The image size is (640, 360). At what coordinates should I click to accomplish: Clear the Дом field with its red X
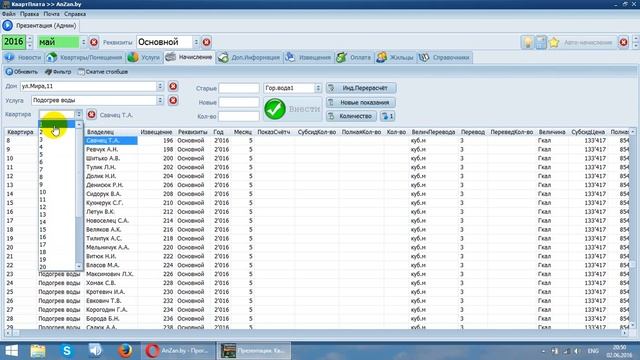coord(173,86)
